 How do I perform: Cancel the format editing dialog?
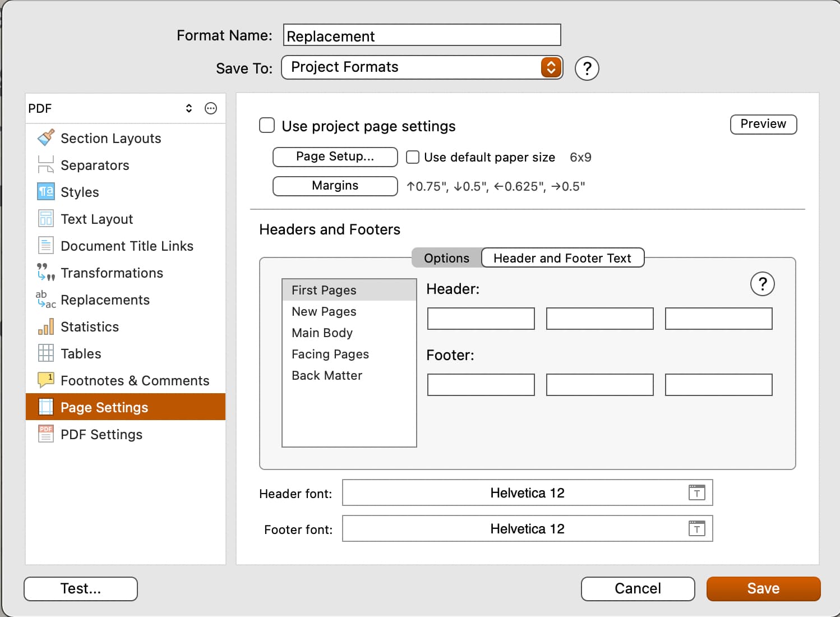tap(638, 588)
